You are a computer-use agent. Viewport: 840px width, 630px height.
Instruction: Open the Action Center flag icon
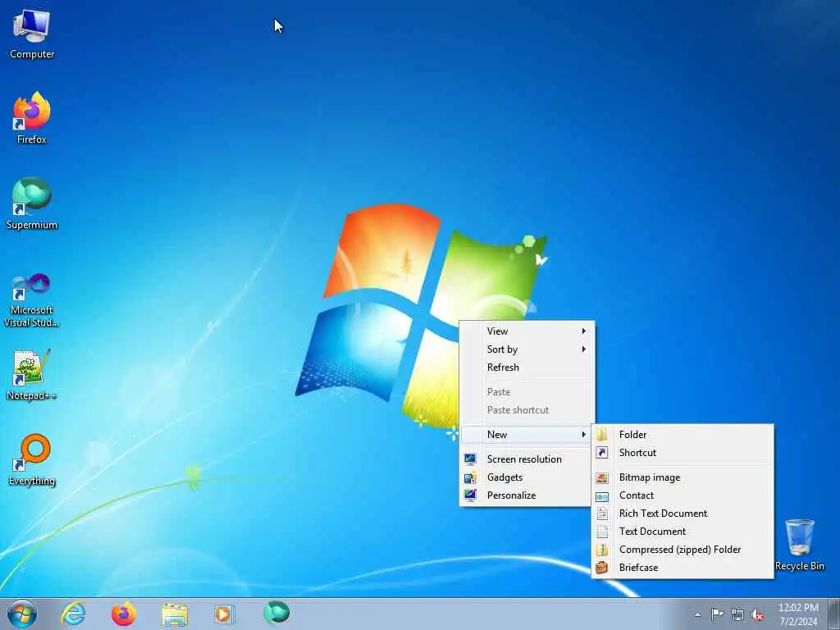tap(717, 614)
